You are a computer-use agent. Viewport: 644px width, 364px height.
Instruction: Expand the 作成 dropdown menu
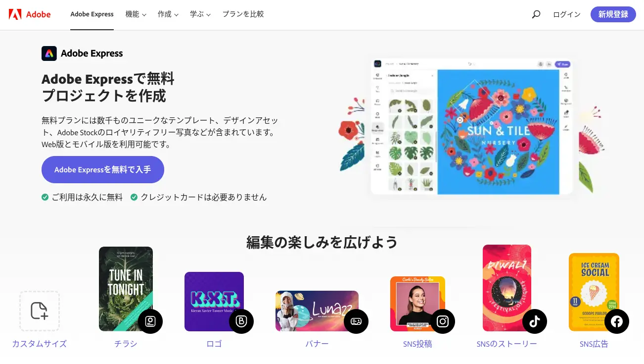point(168,14)
